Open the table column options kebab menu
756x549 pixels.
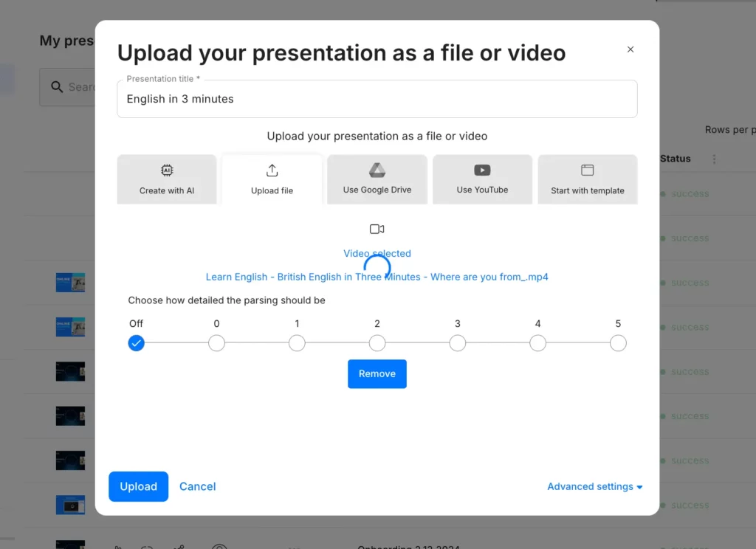click(714, 159)
